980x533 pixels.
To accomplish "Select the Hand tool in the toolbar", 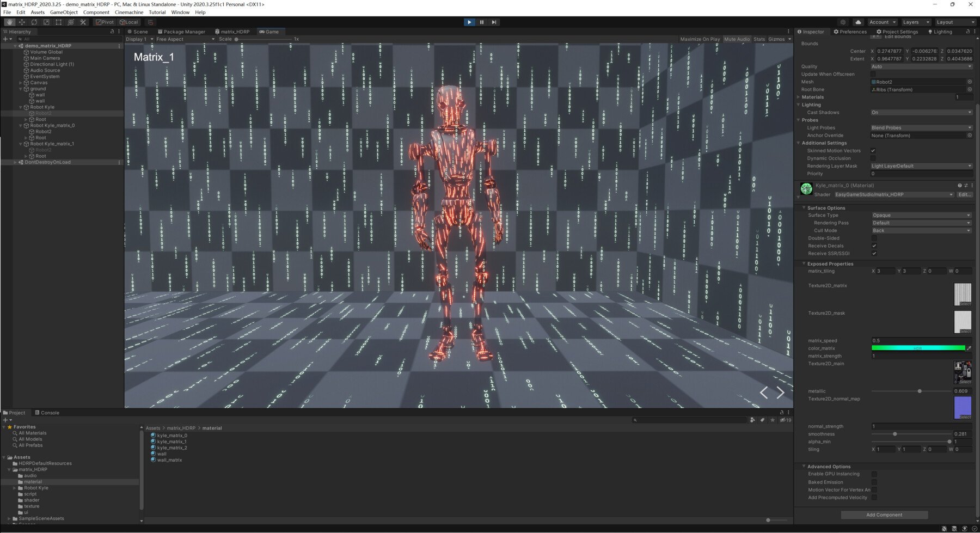I will (x=9, y=22).
